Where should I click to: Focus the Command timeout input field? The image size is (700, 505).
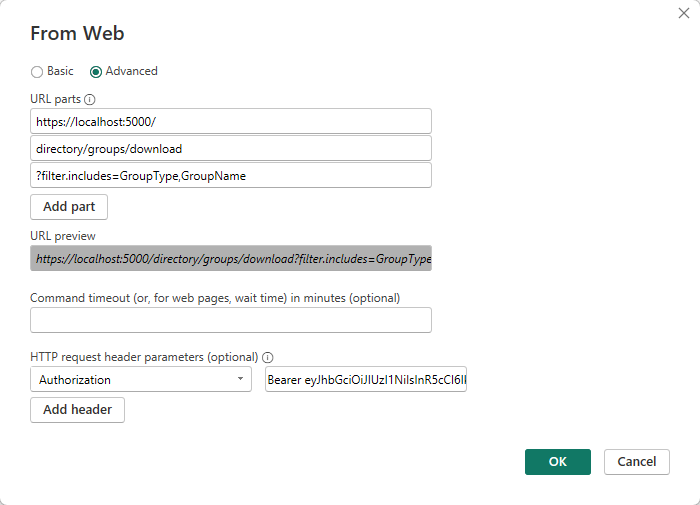[x=231, y=320]
